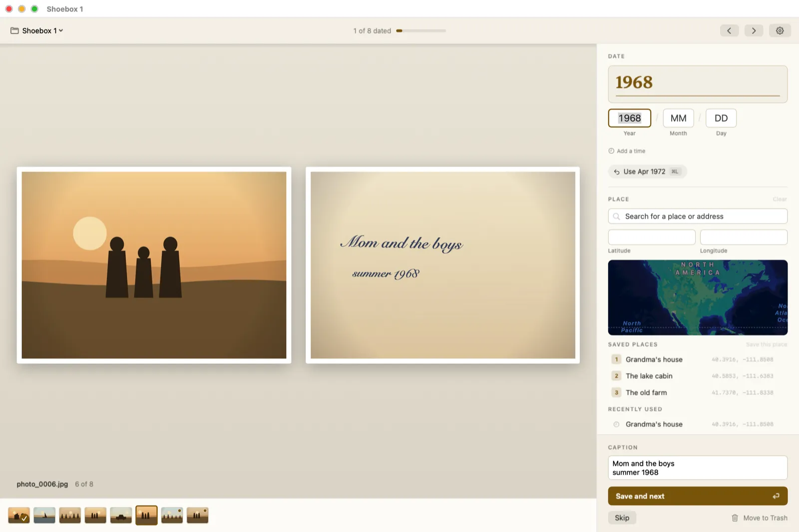Select the fourth filmstrip thumbnail
799x532 pixels.
pos(95,515)
